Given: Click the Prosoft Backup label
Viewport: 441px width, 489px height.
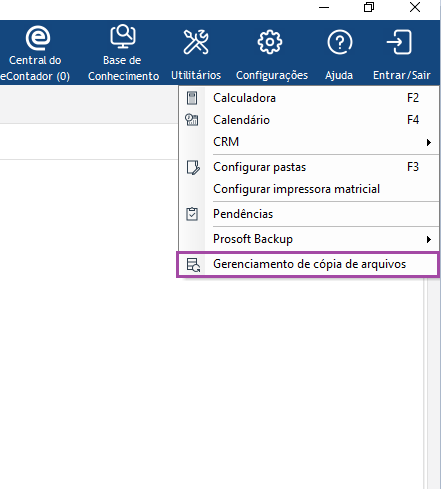Looking at the screenshot, I should pos(253,239).
